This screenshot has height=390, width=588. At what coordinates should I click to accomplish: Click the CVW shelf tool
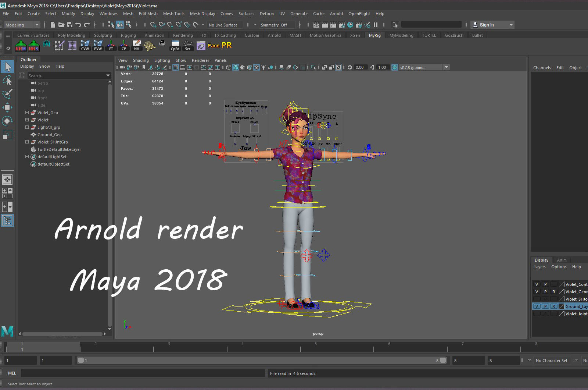[85, 46]
